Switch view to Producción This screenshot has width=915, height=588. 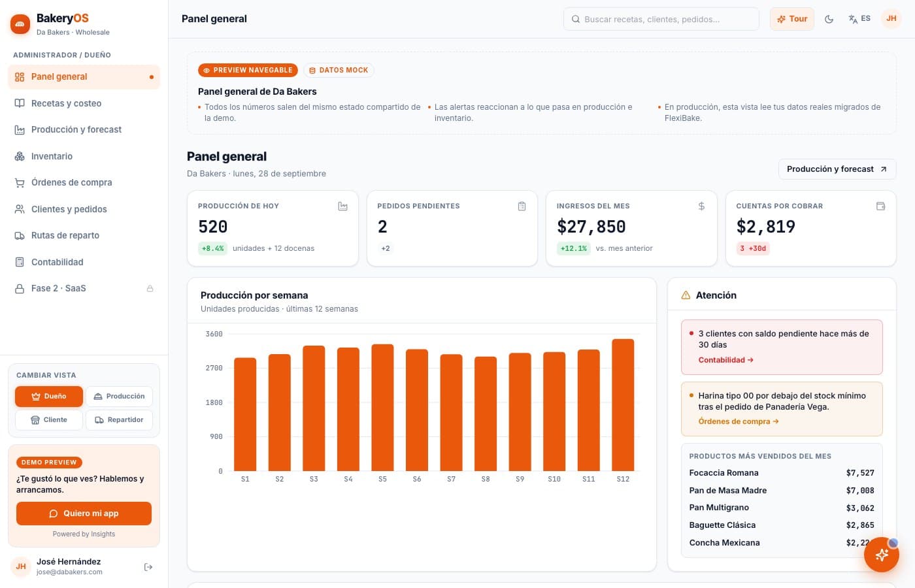tap(119, 396)
